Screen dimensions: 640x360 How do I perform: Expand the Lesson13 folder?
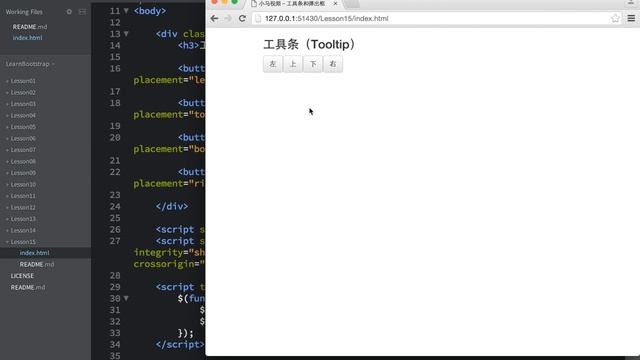(21, 219)
